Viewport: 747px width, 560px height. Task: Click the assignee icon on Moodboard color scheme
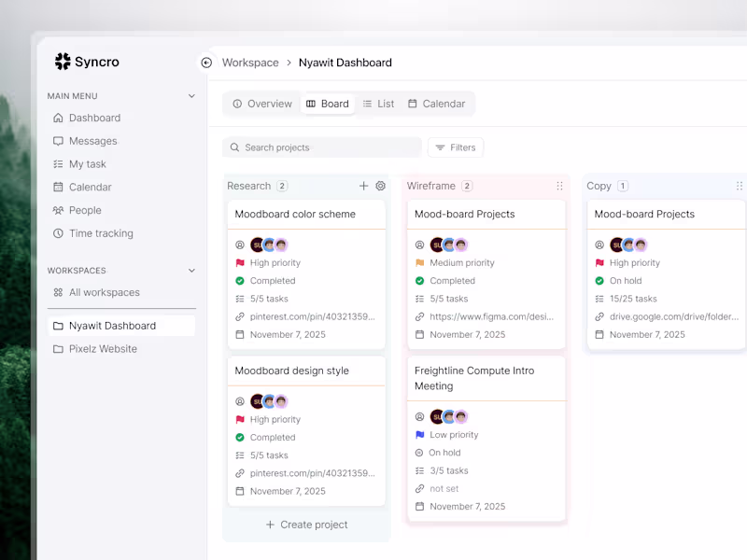[240, 245]
